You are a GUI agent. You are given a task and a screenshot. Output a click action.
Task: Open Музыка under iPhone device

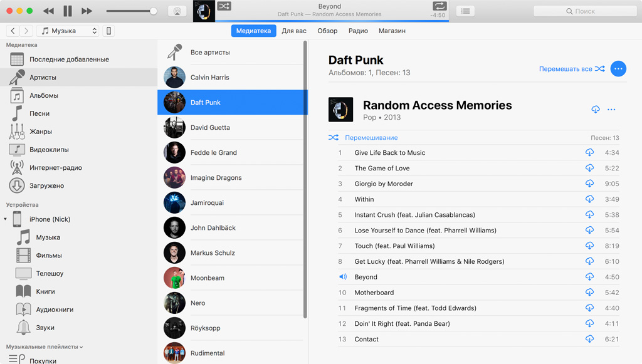(78, 237)
